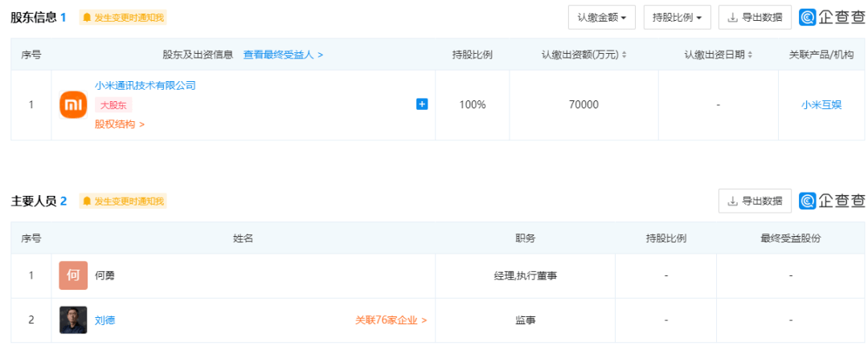Screen dimensions: 868x358
Task: Open the 认缴金额 dropdown
Action: [602, 17]
